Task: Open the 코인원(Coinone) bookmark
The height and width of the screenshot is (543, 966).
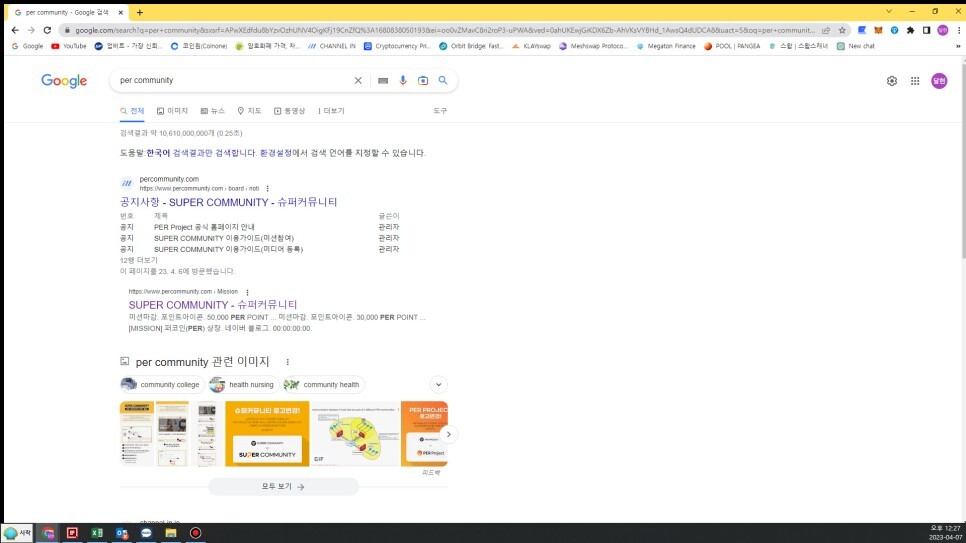Action: click(x=198, y=46)
